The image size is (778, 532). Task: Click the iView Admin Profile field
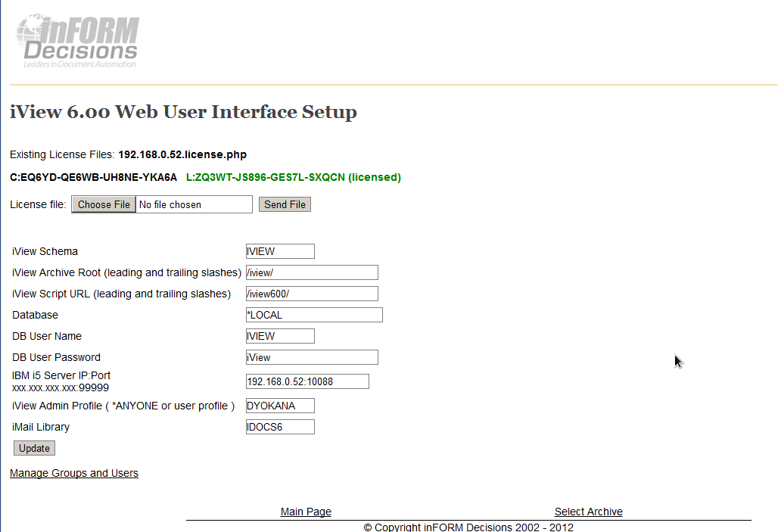click(280, 406)
